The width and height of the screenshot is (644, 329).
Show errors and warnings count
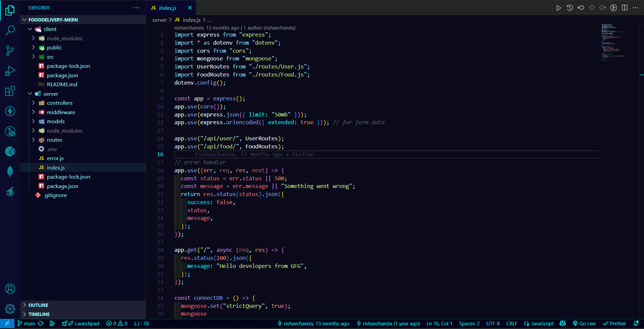(x=117, y=324)
